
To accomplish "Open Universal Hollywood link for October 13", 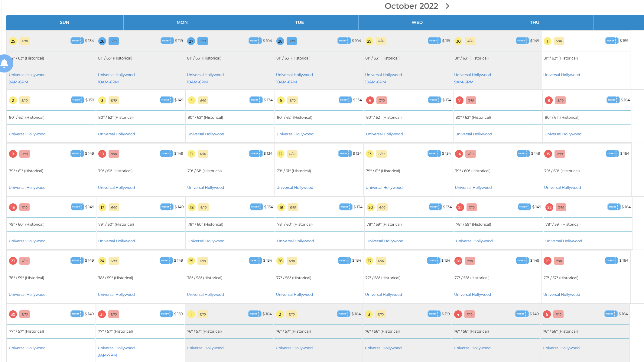I will point(384,187).
